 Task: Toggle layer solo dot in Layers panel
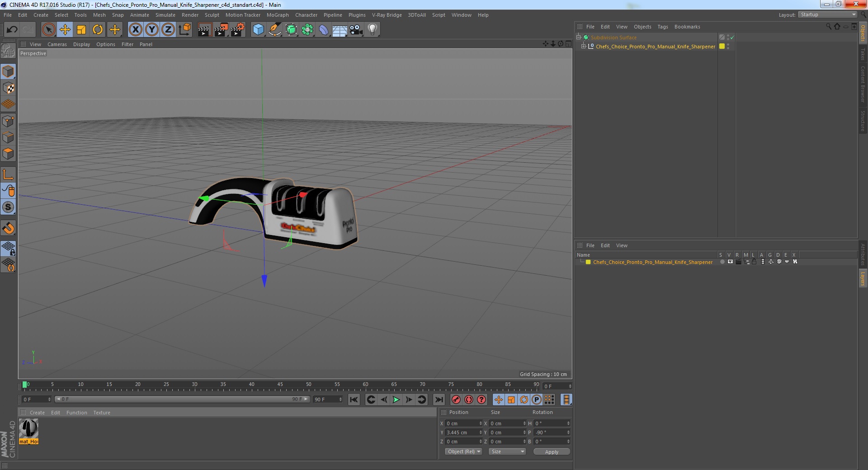coord(722,262)
